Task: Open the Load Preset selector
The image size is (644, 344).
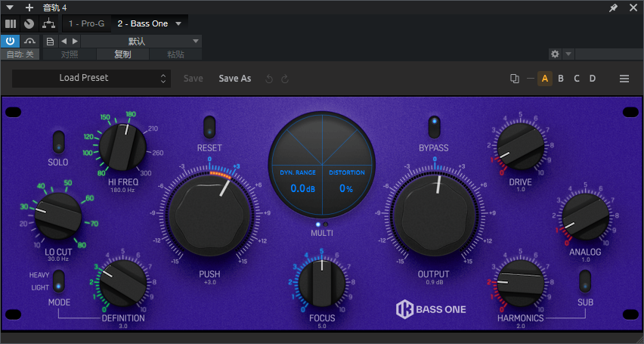Action: point(91,78)
